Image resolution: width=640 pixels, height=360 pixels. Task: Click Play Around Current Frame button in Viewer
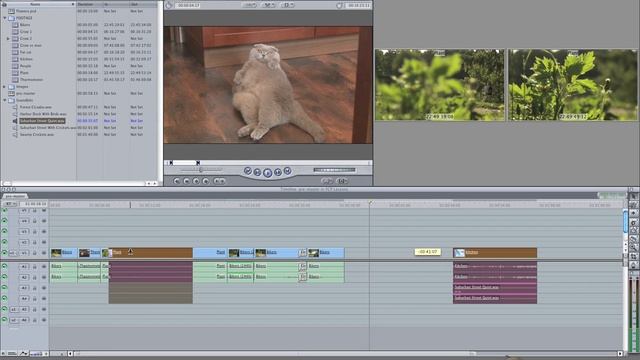coord(278,172)
